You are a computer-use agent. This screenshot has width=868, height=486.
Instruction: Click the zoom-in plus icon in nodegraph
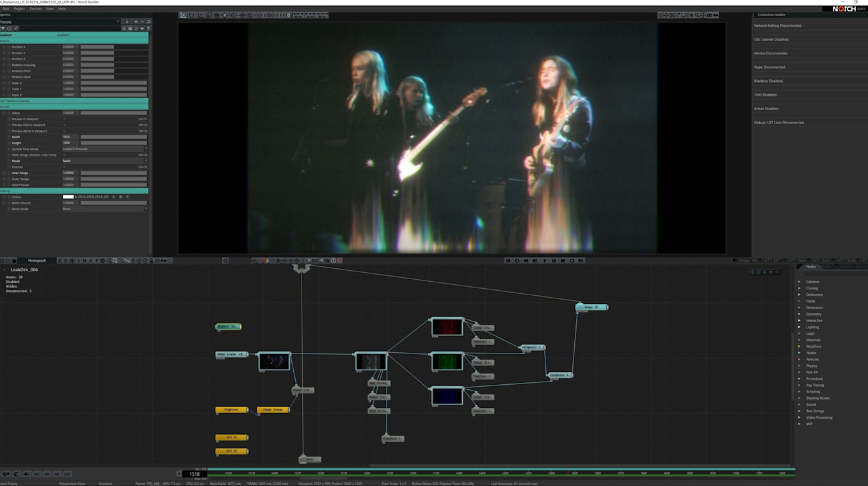coord(771,272)
